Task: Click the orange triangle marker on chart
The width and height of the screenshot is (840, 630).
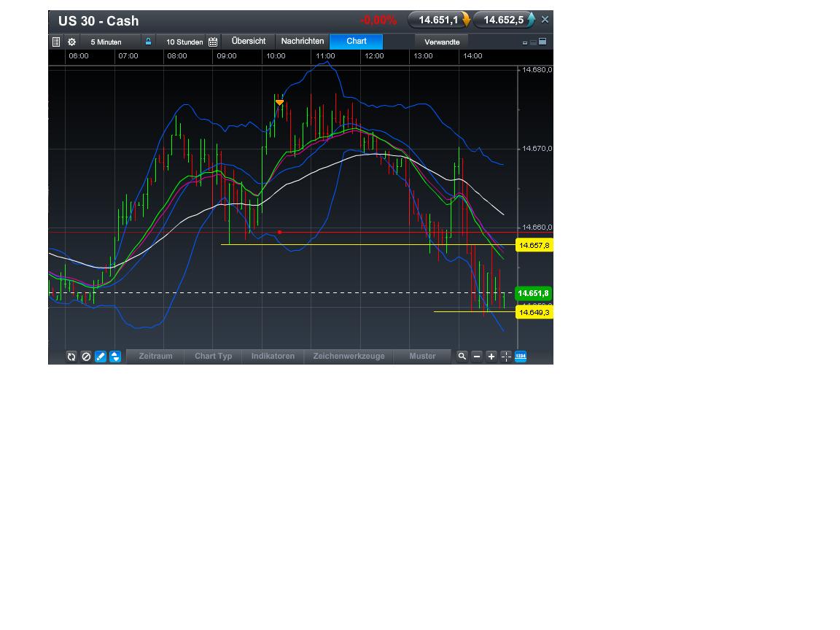Action: (280, 102)
